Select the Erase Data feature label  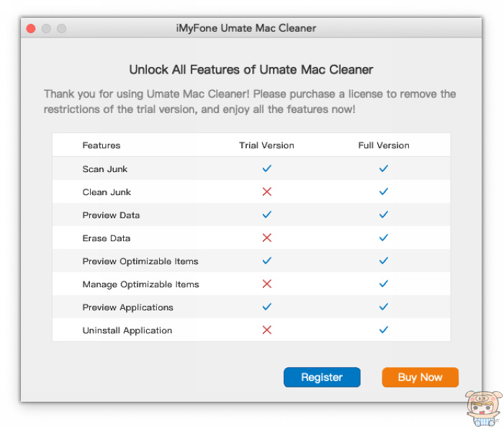[x=107, y=238]
